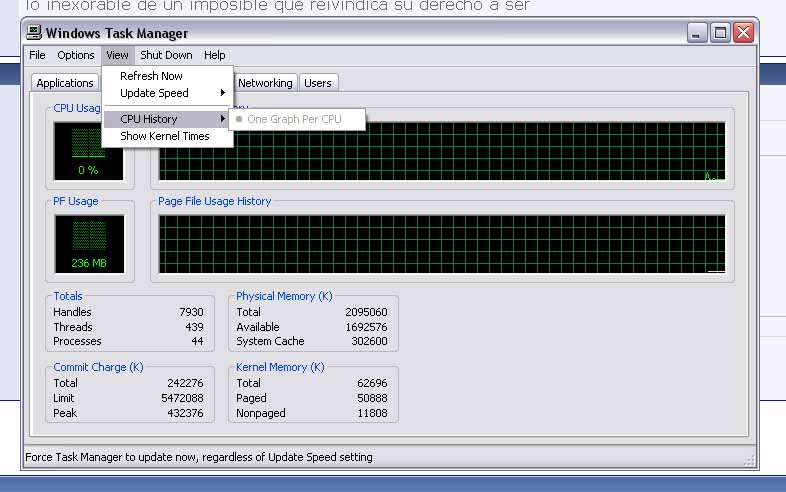Click the Threads value 439

194,327
